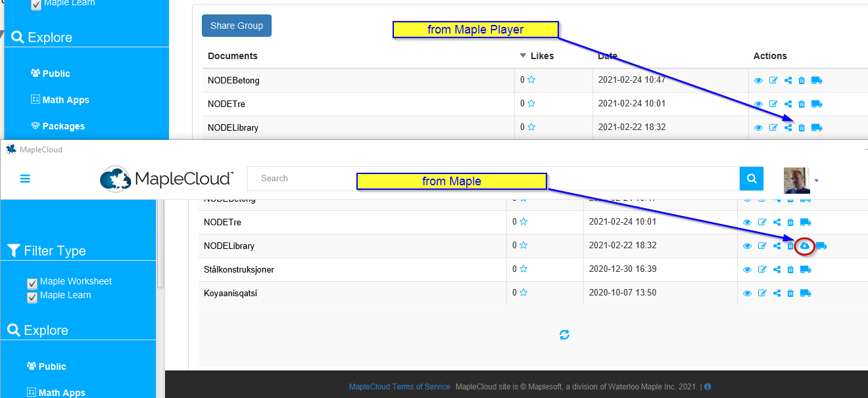The image size is (868, 398).
Task: Open Math Apps in the background window sidebar
Action: click(x=60, y=100)
